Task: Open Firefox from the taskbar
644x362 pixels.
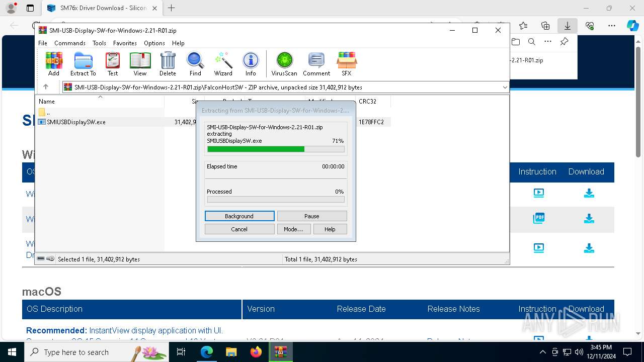Action: 256,352
